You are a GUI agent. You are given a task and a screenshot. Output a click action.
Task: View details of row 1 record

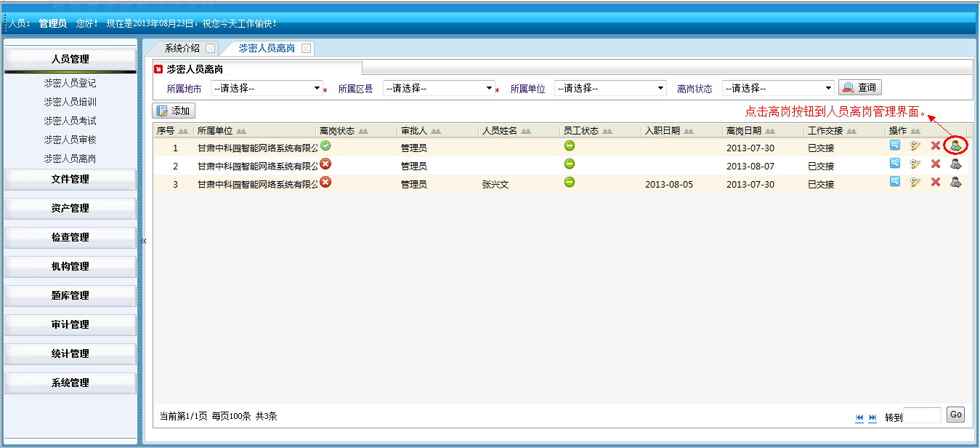tap(895, 145)
